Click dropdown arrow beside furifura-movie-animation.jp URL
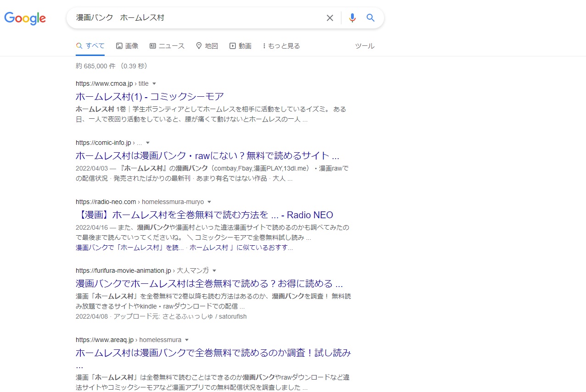The image size is (586, 392). [x=214, y=271]
